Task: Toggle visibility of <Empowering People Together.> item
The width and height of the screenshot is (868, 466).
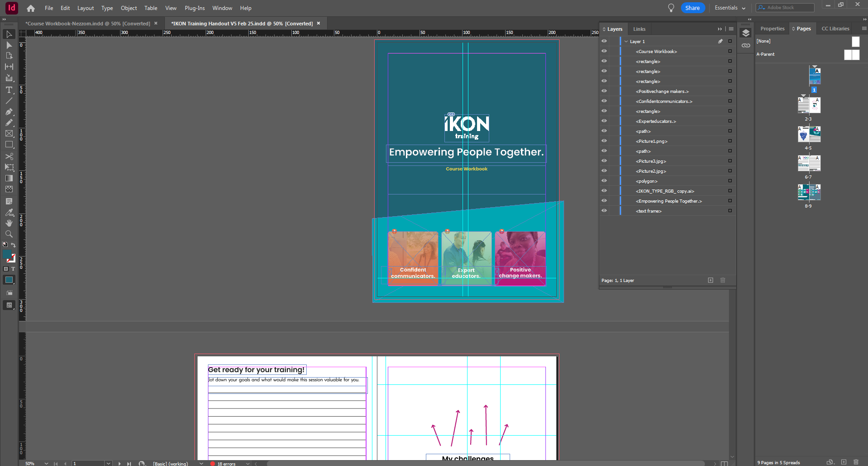Action: 604,201
